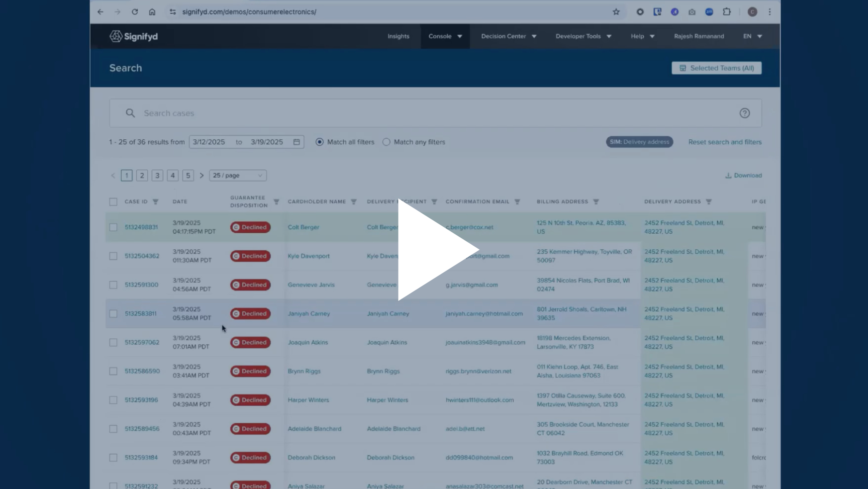868x489 pixels.
Task: Open search help question mark icon
Action: [744, 113]
